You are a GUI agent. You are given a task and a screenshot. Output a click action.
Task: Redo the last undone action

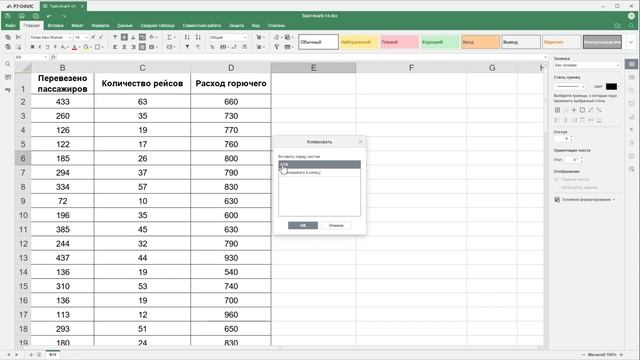tap(64, 16)
